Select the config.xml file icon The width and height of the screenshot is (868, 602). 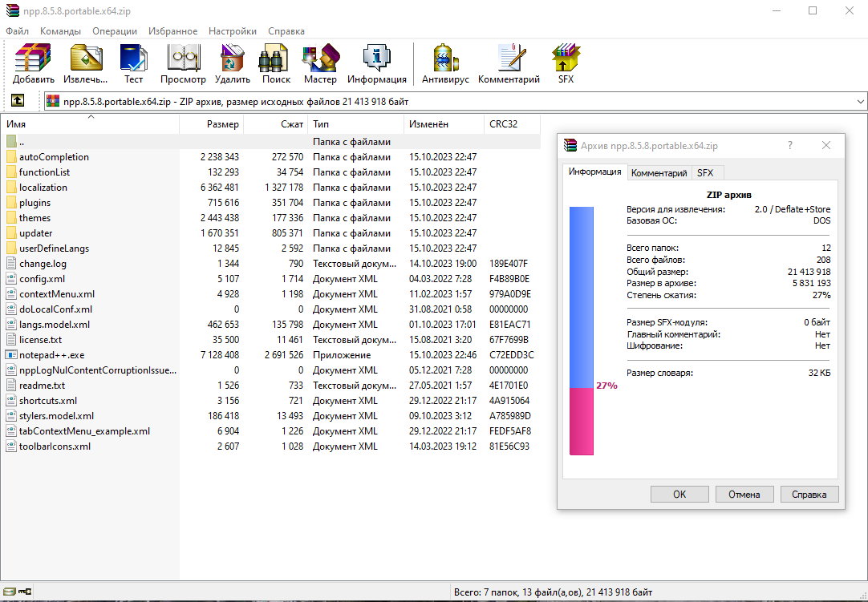pos(11,278)
